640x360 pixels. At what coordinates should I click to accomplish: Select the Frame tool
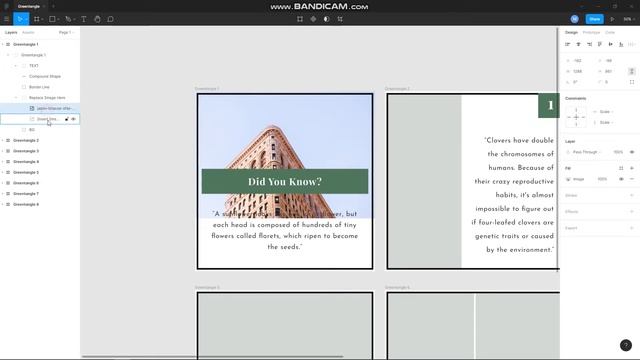37,19
